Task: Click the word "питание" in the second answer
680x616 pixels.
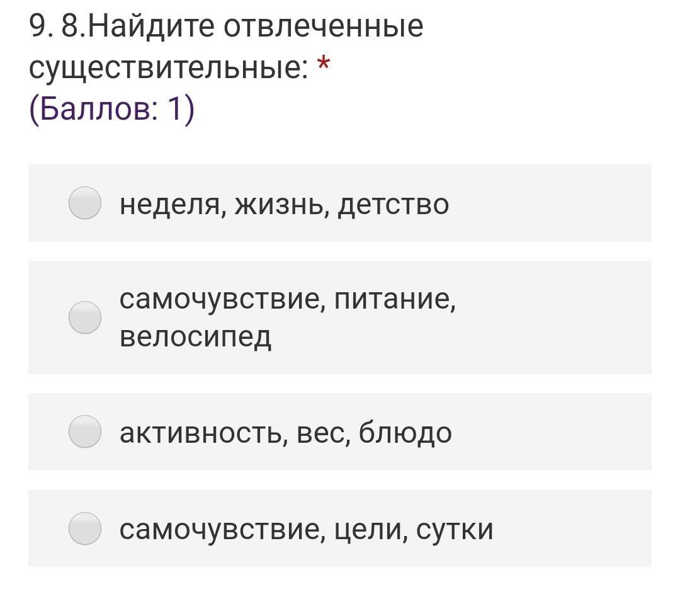Action: point(394,299)
